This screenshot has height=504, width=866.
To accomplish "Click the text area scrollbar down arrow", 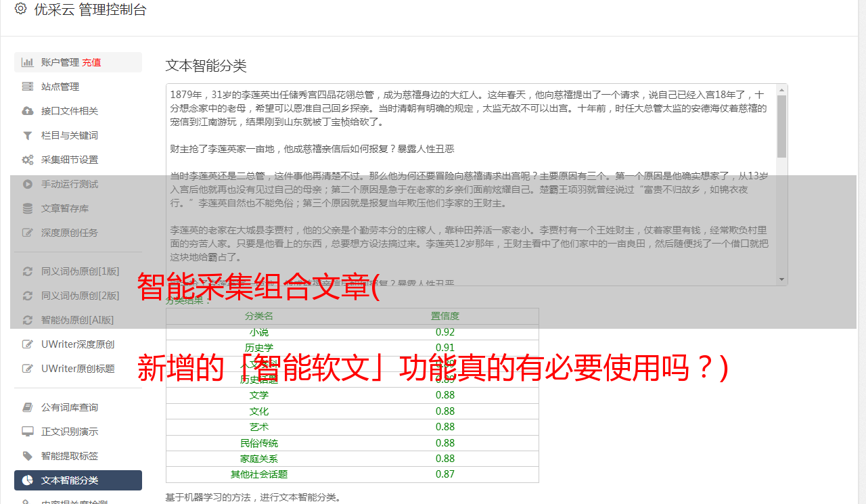I will pos(781,279).
